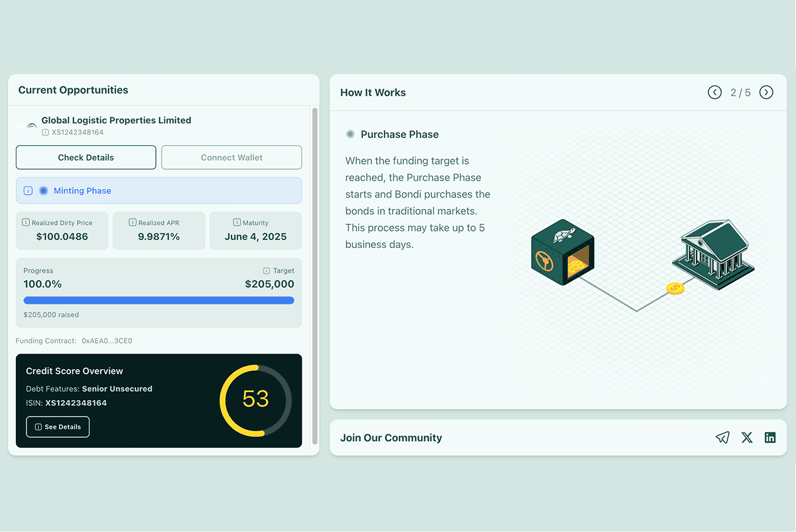Image resolution: width=796 pixels, height=532 pixels.
Task: Click Target info icon
Action: point(267,271)
